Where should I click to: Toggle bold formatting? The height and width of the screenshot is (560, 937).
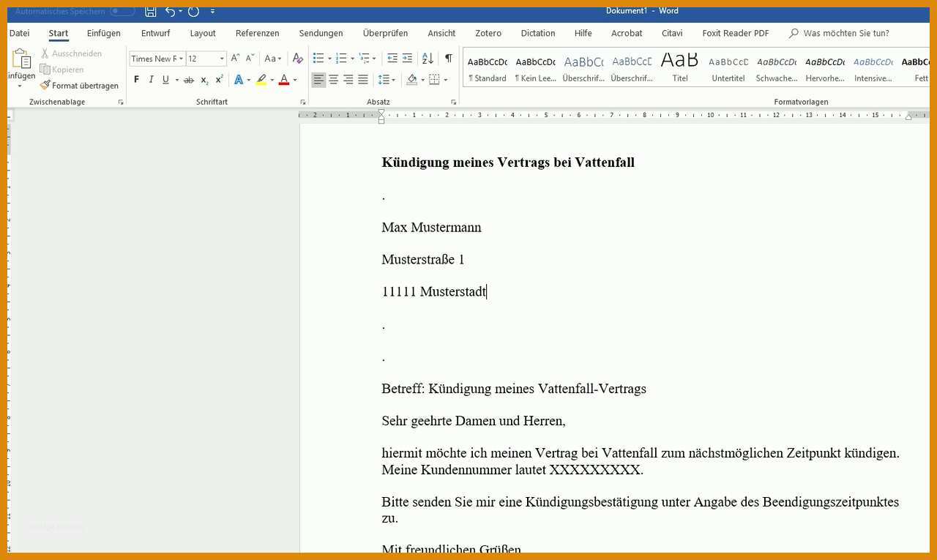[x=136, y=80]
